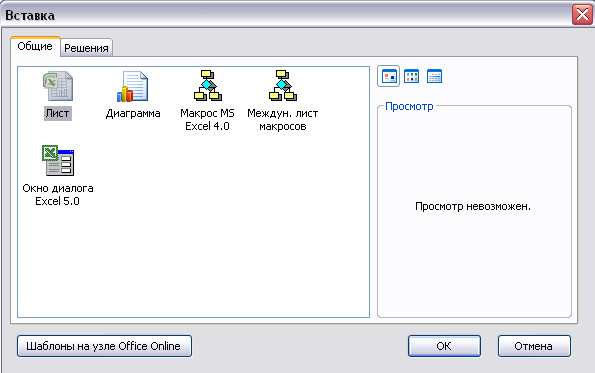
Task: Select the Диаграмма chart icon
Action: 132,87
